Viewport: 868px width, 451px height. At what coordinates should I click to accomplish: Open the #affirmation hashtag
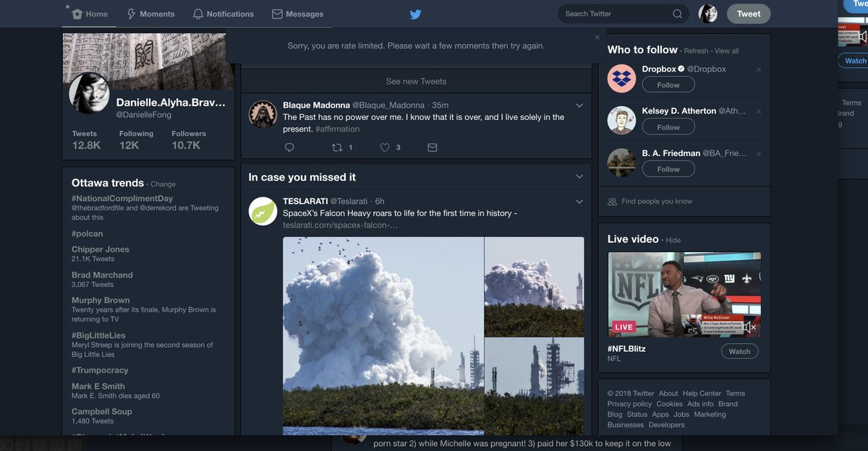point(337,129)
